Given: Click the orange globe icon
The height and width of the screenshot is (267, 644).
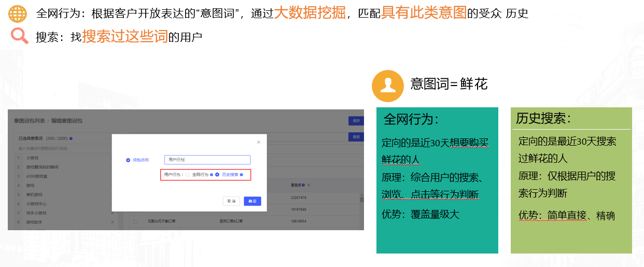Looking at the screenshot, I should tap(18, 14).
